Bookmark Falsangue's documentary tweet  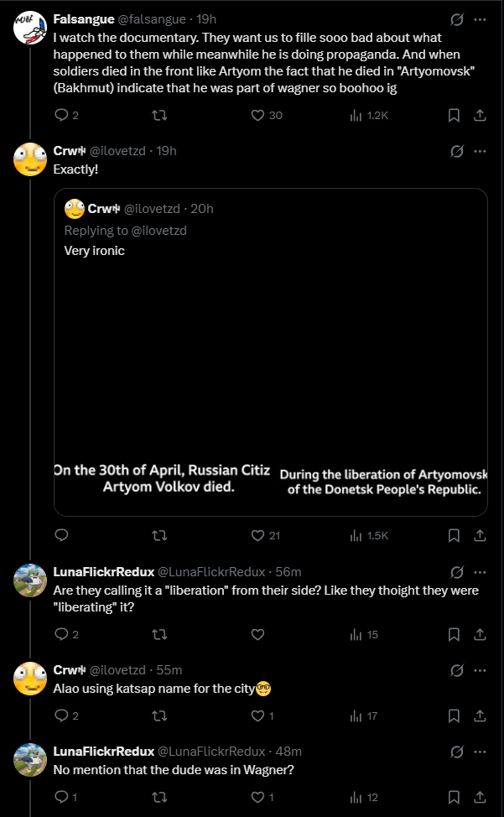click(x=454, y=115)
